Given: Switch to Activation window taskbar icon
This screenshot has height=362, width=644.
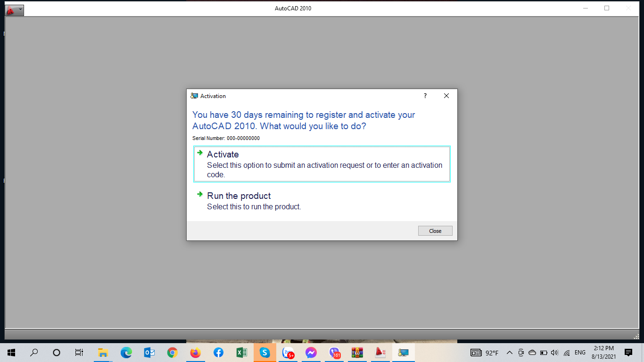Looking at the screenshot, I should tap(404, 353).
